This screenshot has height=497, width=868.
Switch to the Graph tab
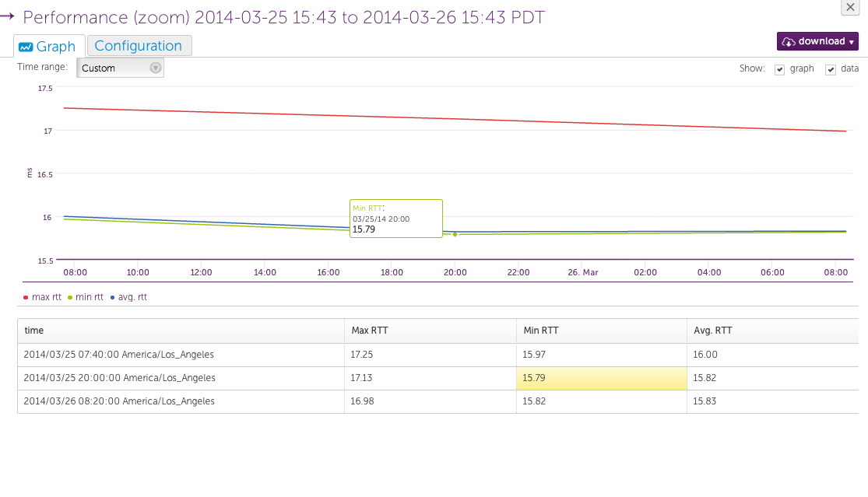[49, 47]
